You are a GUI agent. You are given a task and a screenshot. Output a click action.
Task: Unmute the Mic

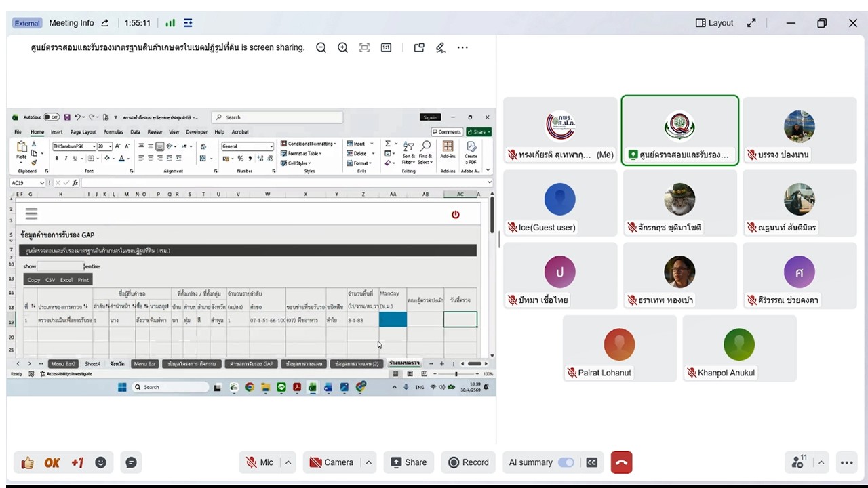pos(260,462)
